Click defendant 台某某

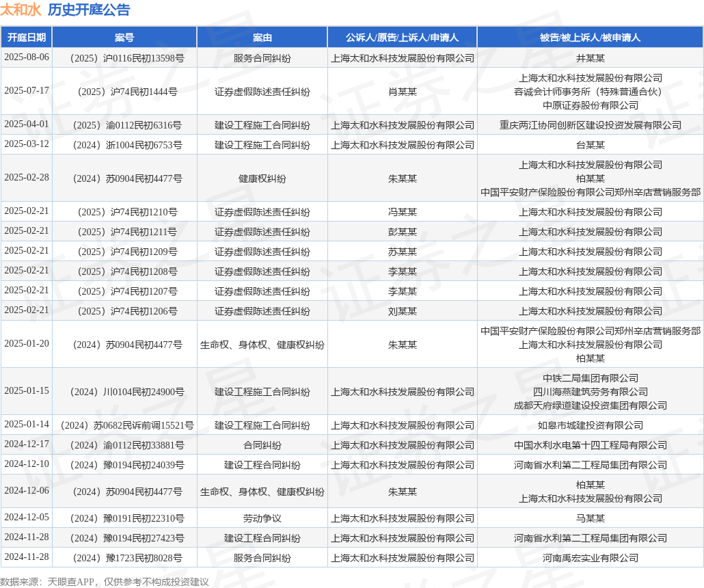591,145
